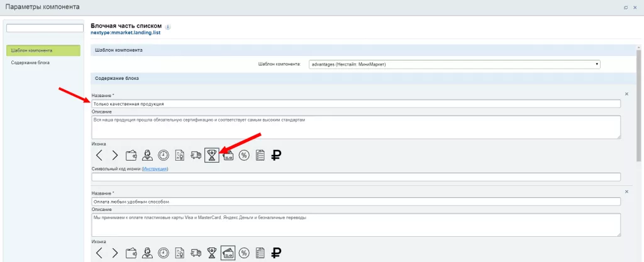This screenshot has width=644, height=262.
Task: Click the 'Содержание блока' section header in the main panel
Action: point(363,78)
